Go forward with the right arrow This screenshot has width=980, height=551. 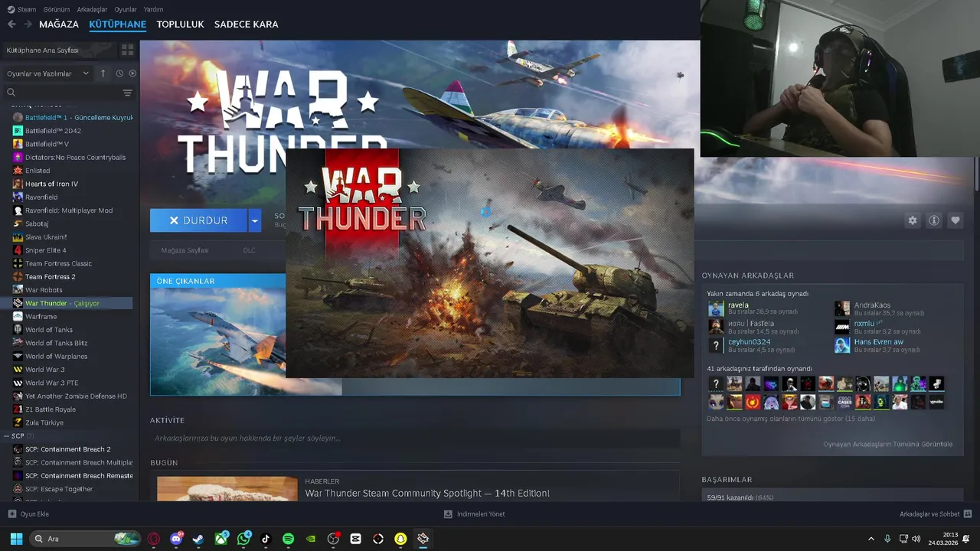pos(28,24)
